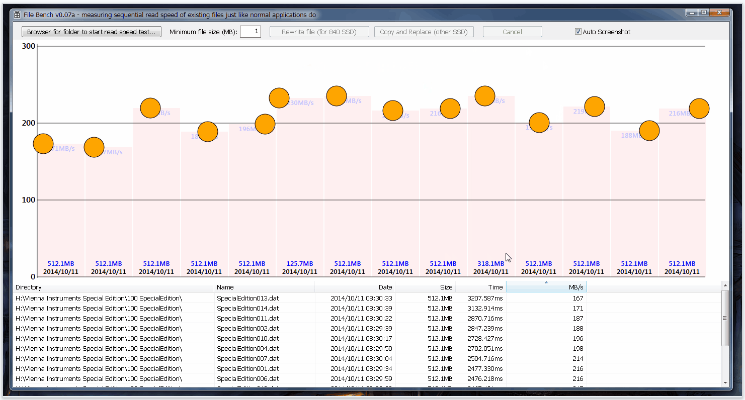Click the Cancel button
This screenshot has height=400, width=745.
click(x=512, y=32)
